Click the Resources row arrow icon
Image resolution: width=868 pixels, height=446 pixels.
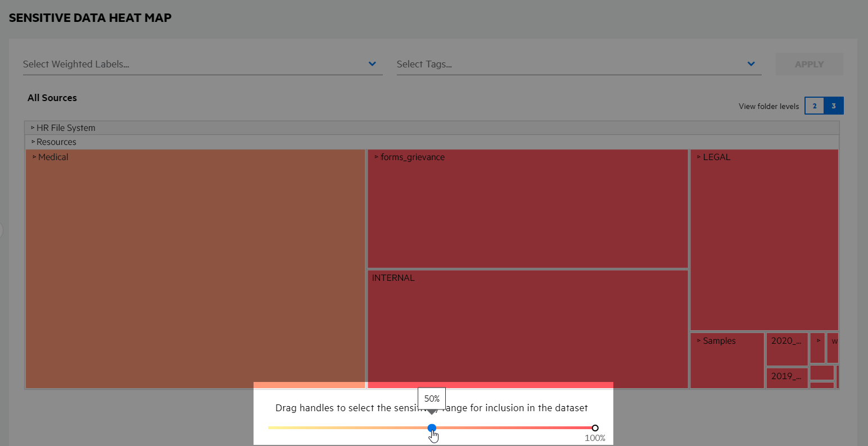click(33, 142)
